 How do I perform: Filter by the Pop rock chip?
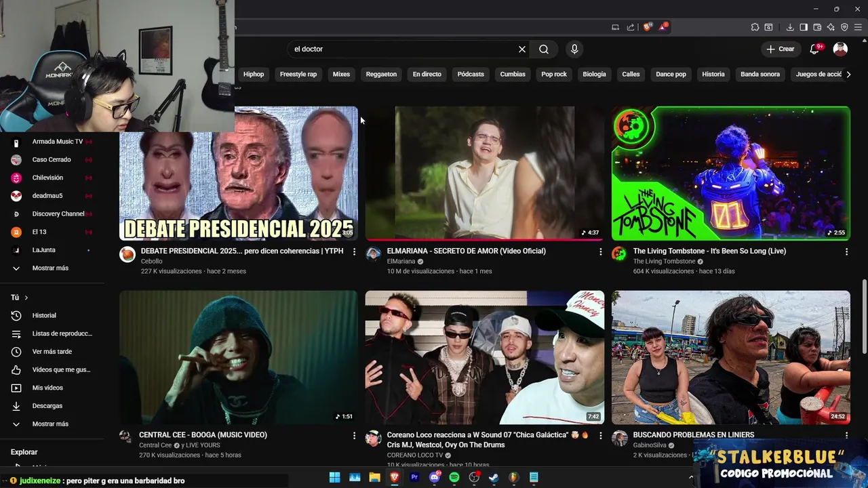pyautogui.click(x=554, y=75)
